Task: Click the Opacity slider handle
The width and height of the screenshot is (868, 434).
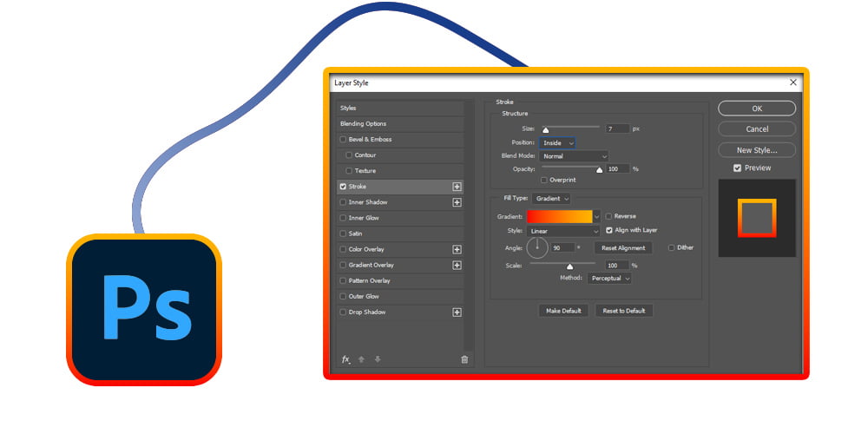Action: 599,170
